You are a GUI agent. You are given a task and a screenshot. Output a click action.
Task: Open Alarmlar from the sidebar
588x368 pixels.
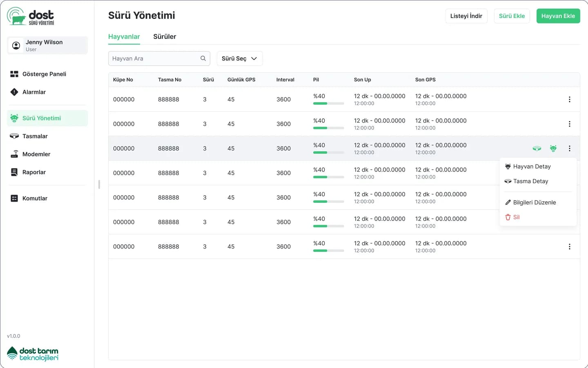(47, 92)
